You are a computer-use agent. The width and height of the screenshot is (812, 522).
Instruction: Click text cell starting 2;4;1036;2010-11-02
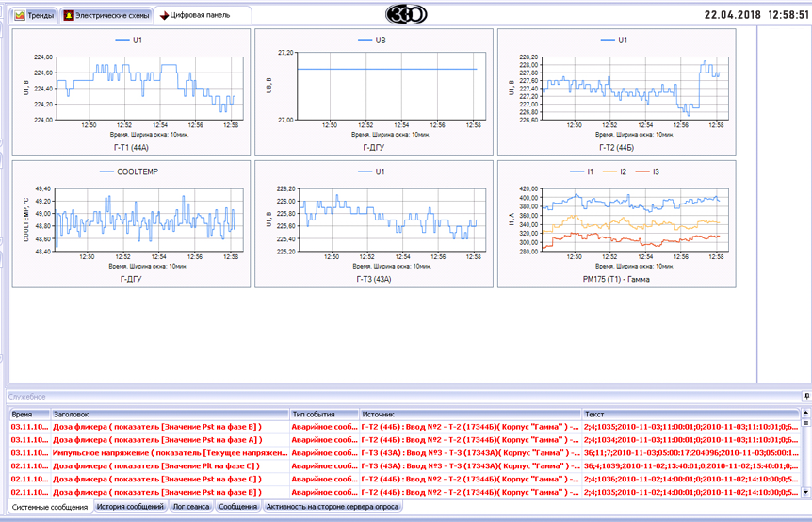click(x=690, y=479)
